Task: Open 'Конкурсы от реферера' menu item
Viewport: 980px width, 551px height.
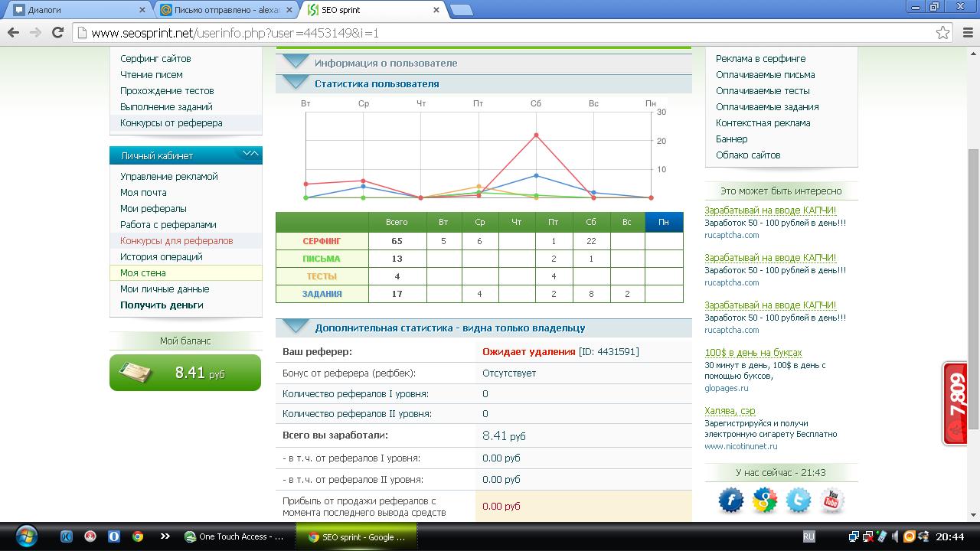Action: (x=171, y=122)
